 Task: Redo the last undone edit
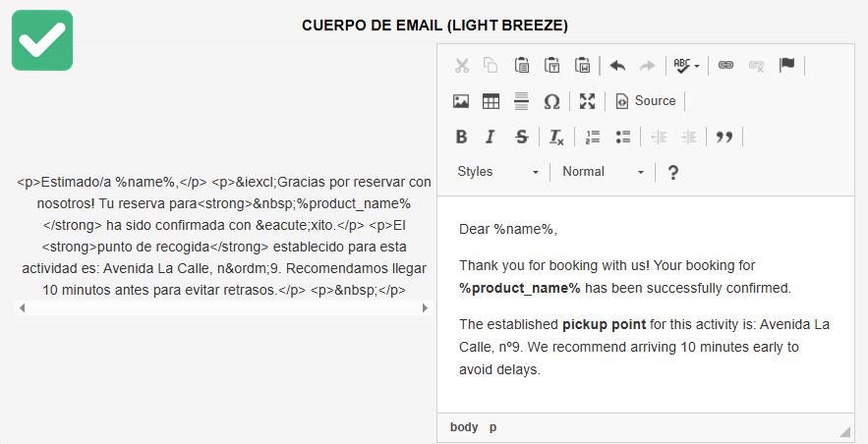[x=647, y=65]
